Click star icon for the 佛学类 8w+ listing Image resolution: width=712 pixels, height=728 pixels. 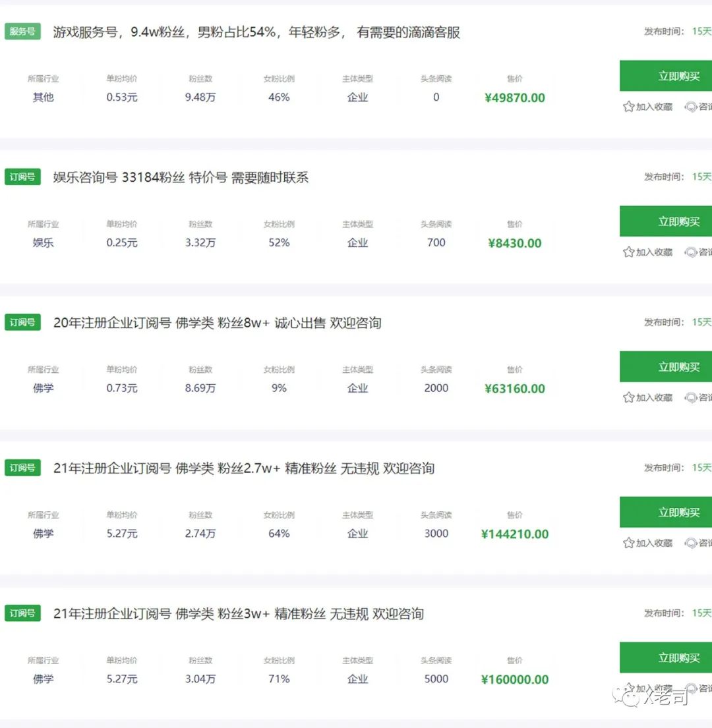coord(628,397)
